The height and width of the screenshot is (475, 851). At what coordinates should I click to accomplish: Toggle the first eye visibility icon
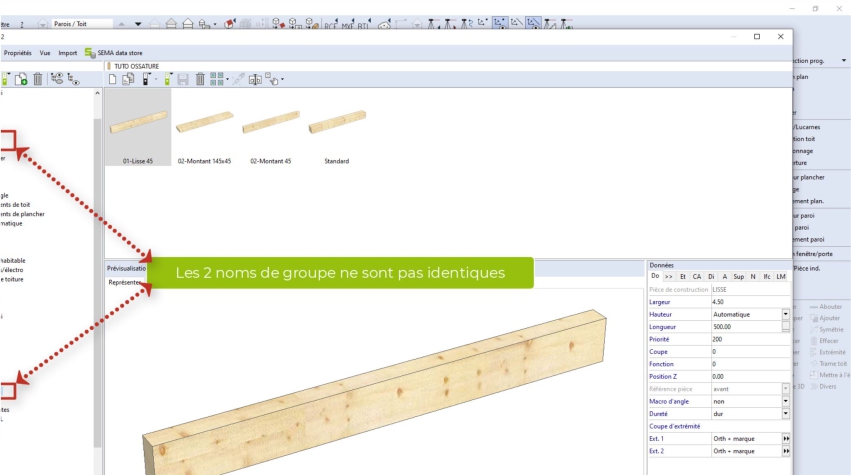[57, 77]
